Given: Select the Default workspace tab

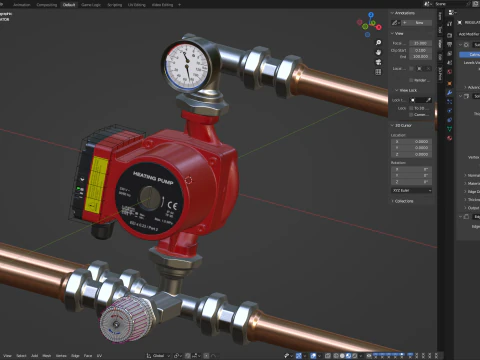Looking at the screenshot, I should point(69,5).
